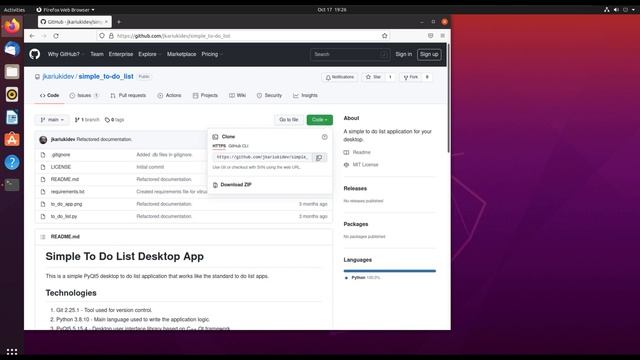The image size is (640, 360).
Task: Click the Firefox back arrow
Action: [x=32, y=36]
